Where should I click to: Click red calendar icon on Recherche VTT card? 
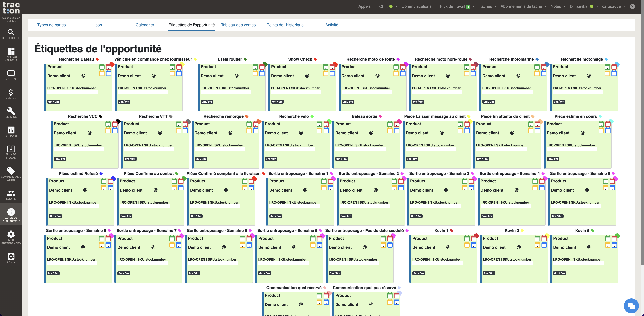pyautogui.click(x=185, y=124)
